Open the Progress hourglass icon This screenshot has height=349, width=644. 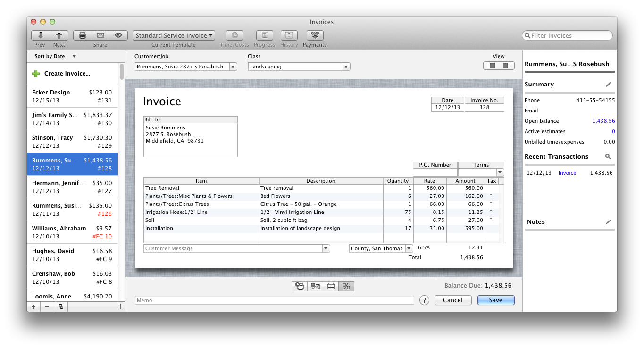click(265, 35)
